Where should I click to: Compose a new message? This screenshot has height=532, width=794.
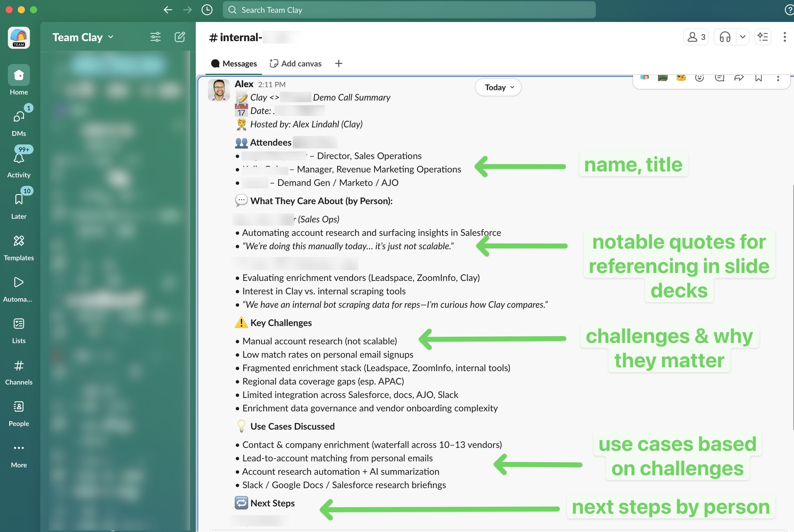(180, 37)
